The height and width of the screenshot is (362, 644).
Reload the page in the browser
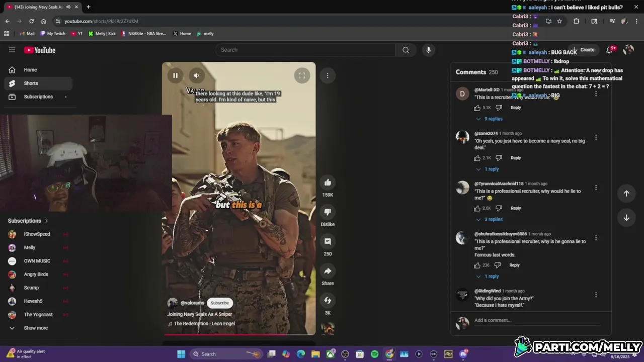click(31, 21)
